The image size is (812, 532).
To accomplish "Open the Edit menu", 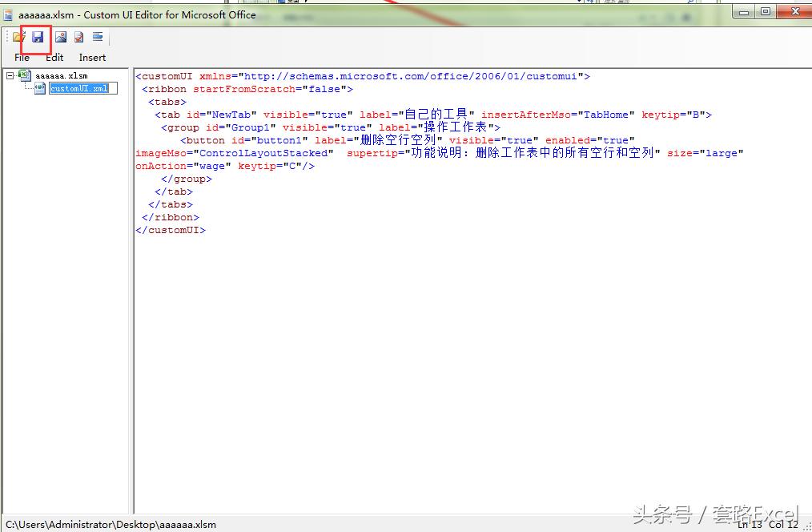I will point(54,58).
